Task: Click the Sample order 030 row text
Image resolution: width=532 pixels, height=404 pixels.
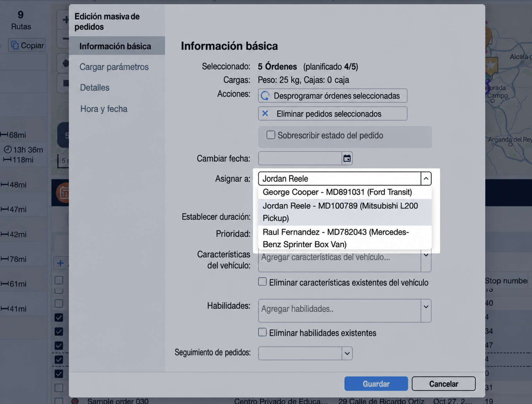Action: (118, 401)
